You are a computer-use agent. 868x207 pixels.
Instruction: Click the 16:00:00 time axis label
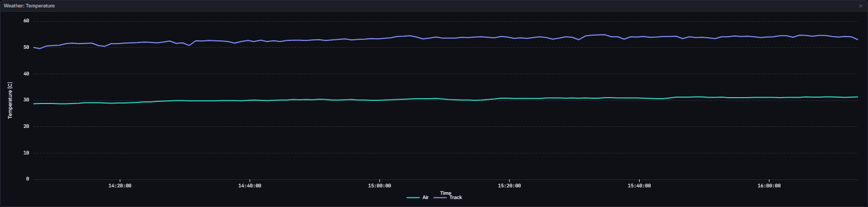(769, 186)
